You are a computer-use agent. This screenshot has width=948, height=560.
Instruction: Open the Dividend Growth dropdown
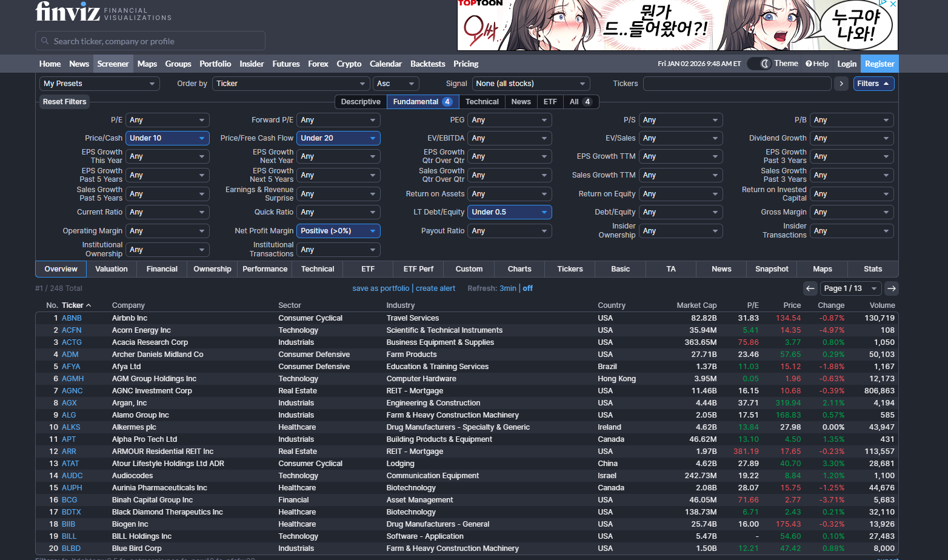tap(852, 138)
